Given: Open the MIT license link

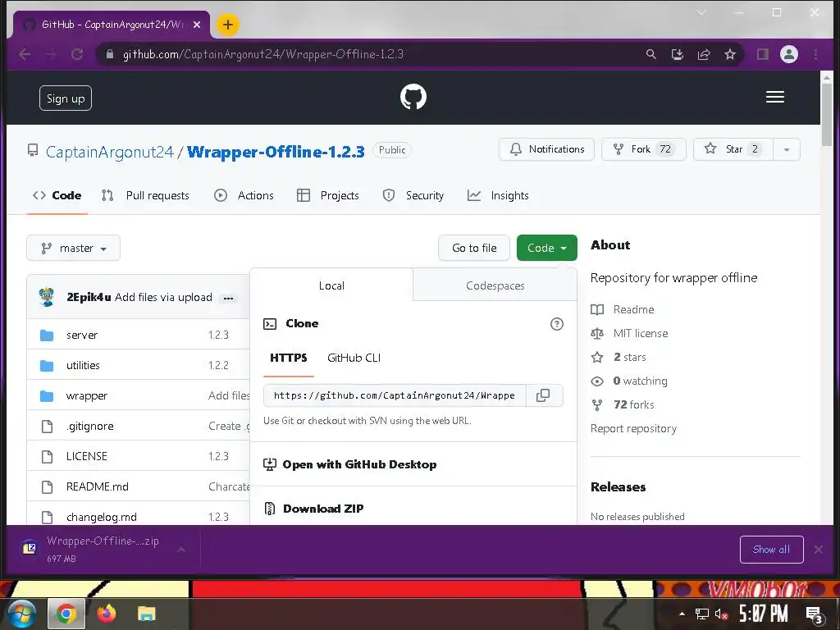Looking at the screenshot, I should [640, 333].
